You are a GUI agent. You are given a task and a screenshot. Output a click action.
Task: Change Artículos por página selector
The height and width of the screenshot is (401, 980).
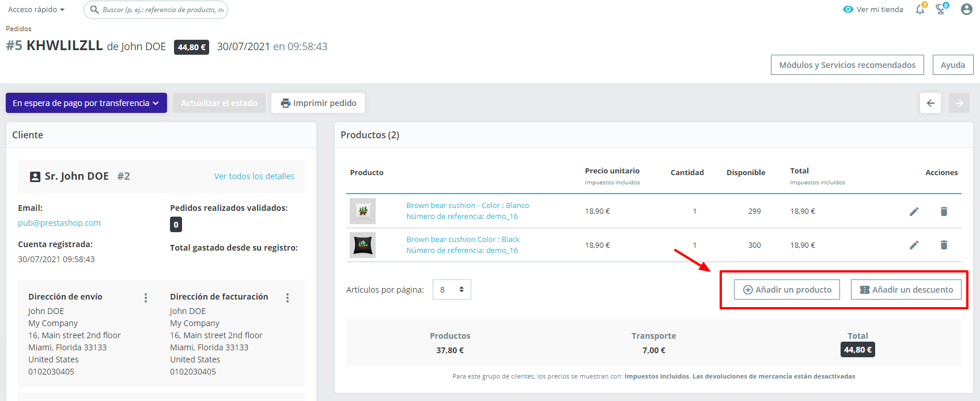(x=452, y=290)
